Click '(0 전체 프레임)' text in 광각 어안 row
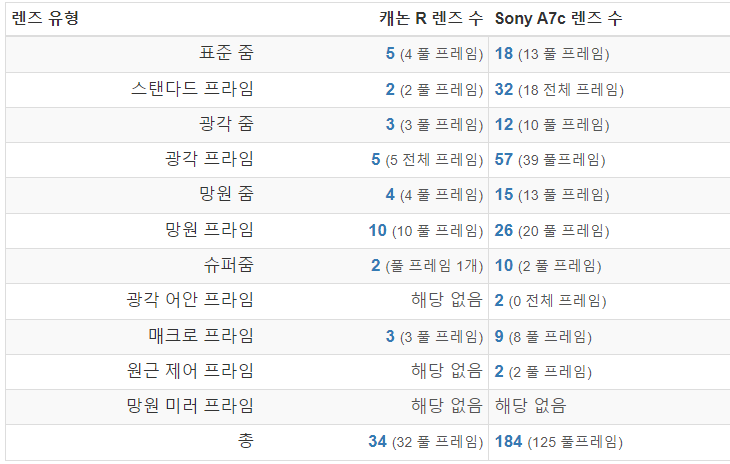The height and width of the screenshot is (464, 730). click(x=557, y=301)
